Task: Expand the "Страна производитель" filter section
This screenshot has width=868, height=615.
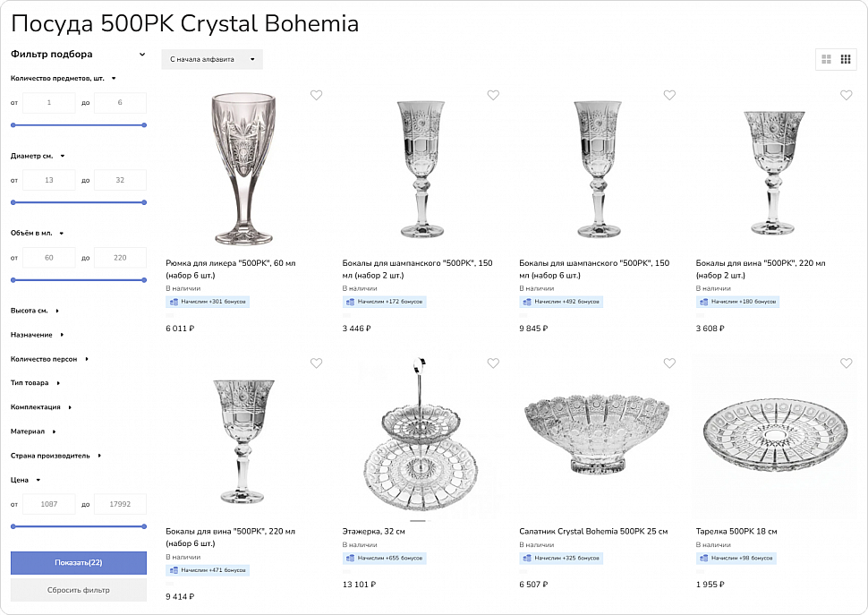Action: pos(55,456)
